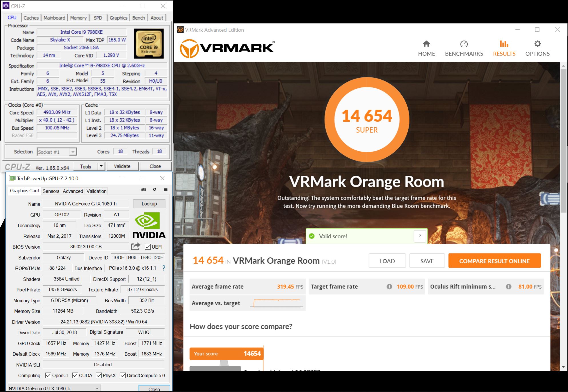The height and width of the screenshot is (392, 568).
Task: Click the green valid score checkmark icon
Action: pos(312,236)
